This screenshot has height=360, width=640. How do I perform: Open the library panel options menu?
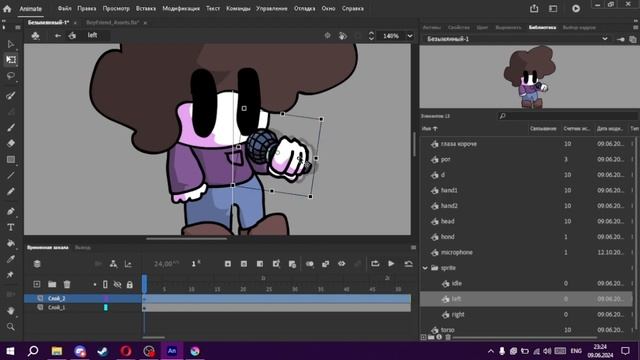pyautogui.click(x=636, y=27)
